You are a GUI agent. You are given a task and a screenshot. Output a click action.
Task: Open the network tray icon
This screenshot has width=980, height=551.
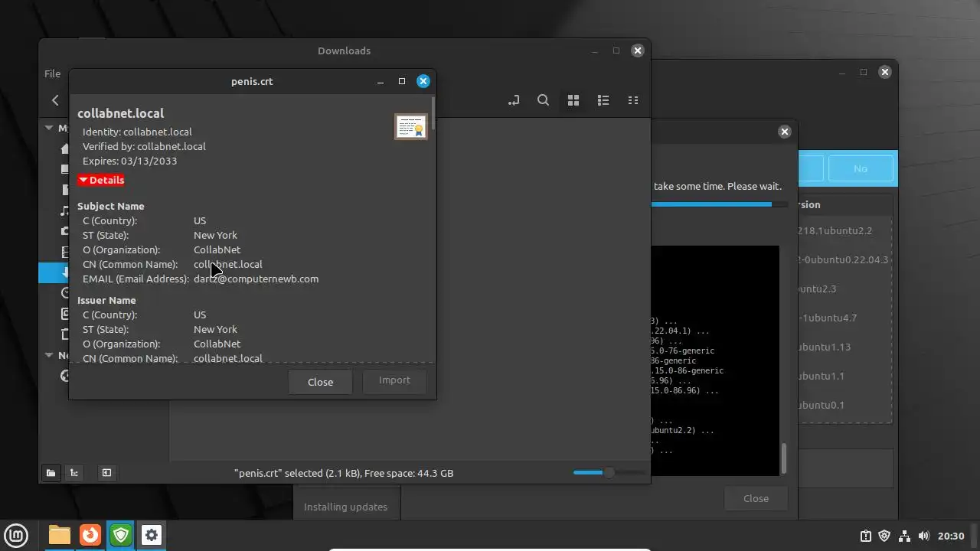(904, 536)
